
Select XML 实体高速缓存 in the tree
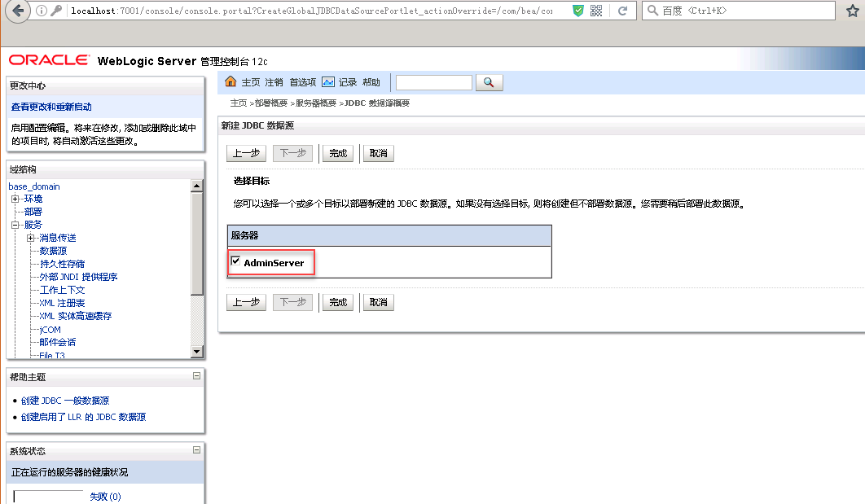pos(76,316)
